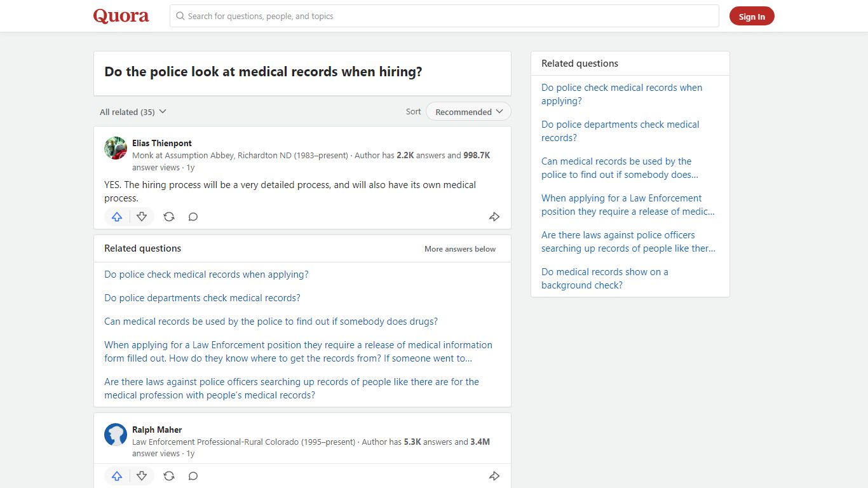Open the Recommended sort dropdown
Image resolution: width=868 pixels, height=488 pixels.
click(468, 112)
